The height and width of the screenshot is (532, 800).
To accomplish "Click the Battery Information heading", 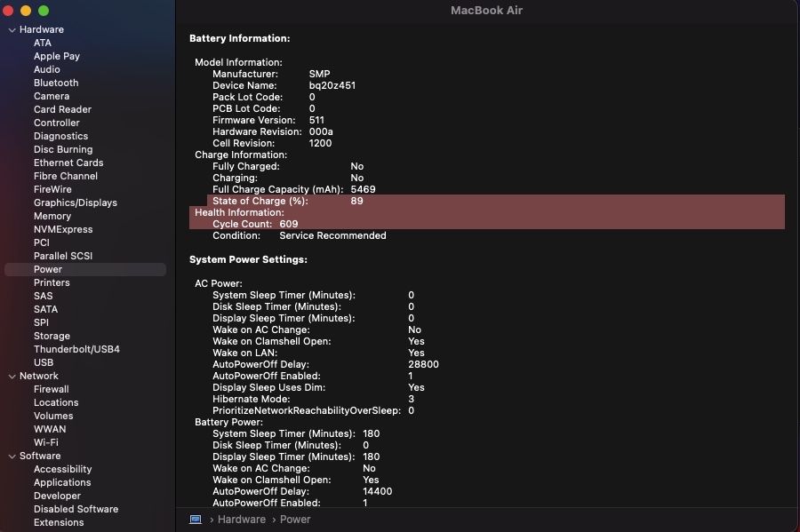I will (x=240, y=38).
